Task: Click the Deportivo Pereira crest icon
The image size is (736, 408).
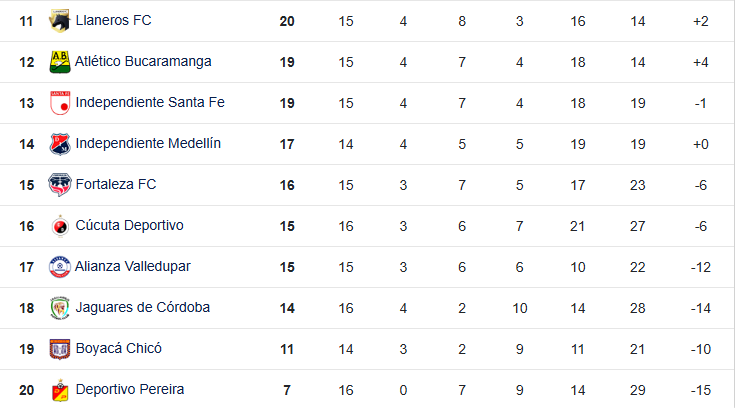Action: (60, 390)
